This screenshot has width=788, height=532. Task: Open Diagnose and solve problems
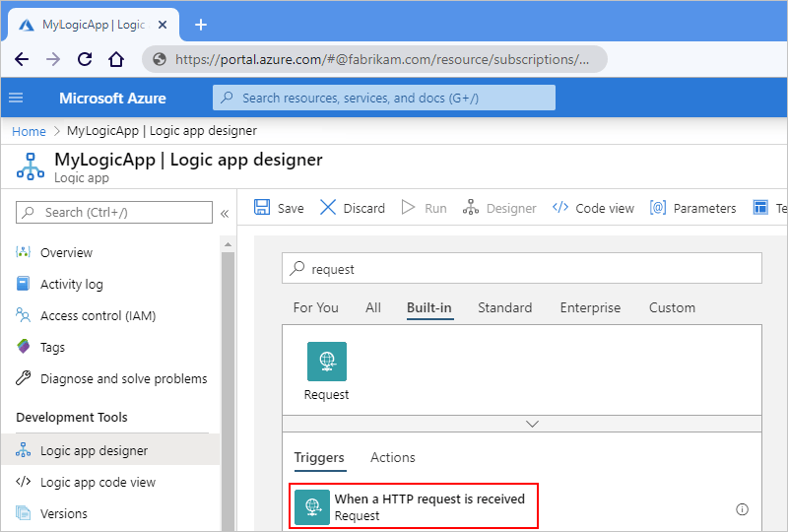(x=124, y=378)
